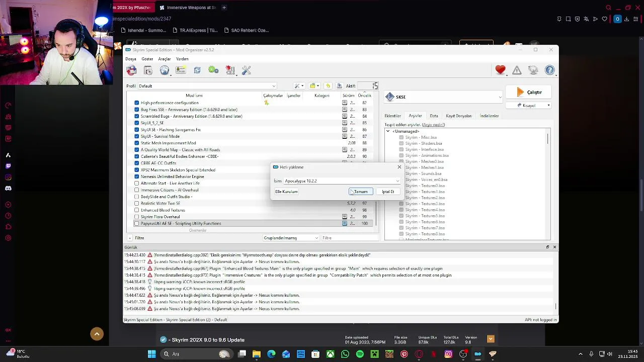Open Pinterest from the taskbar
Image resolution: width=644 pixels, height=362 pixels.
coord(404,354)
